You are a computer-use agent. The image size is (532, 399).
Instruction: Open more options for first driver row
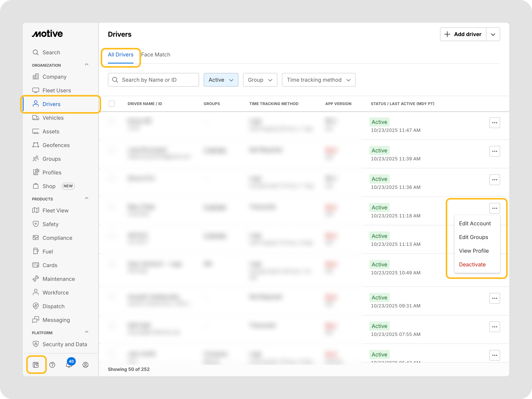click(x=494, y=123)
